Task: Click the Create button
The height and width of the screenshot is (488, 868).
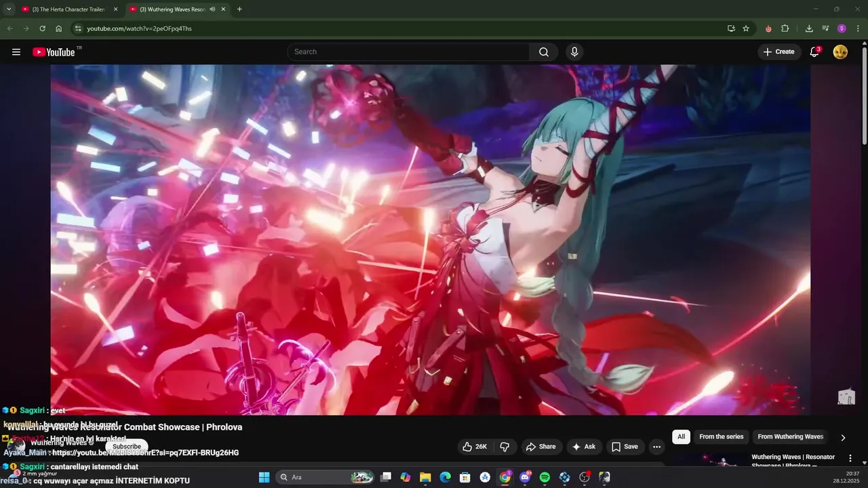Action: [x=779, y=52]
